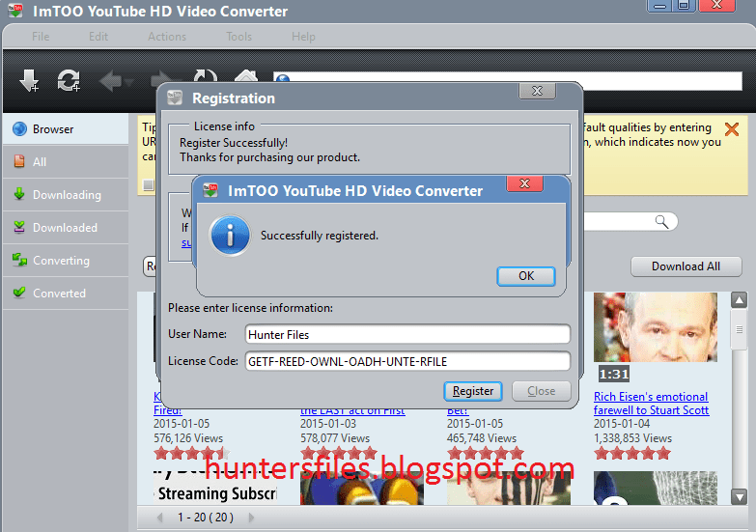Click the Close button in Registration dialog
This screenshot has width=756, height=532.
tap(542, 391)
